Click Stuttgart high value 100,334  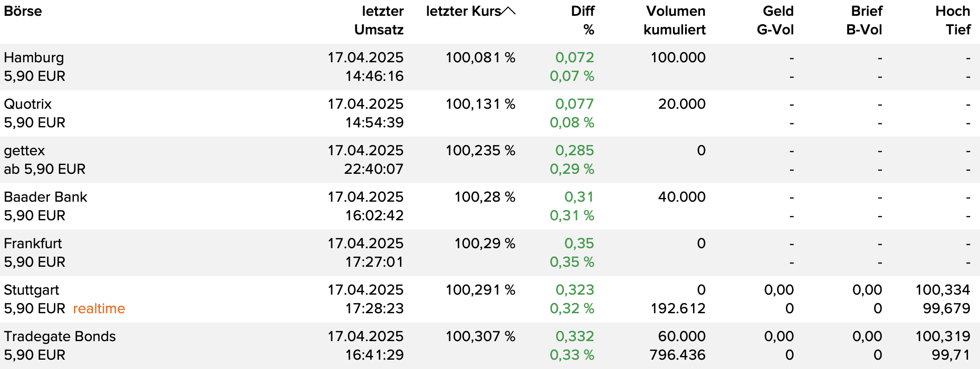click(x=942, y=290)
